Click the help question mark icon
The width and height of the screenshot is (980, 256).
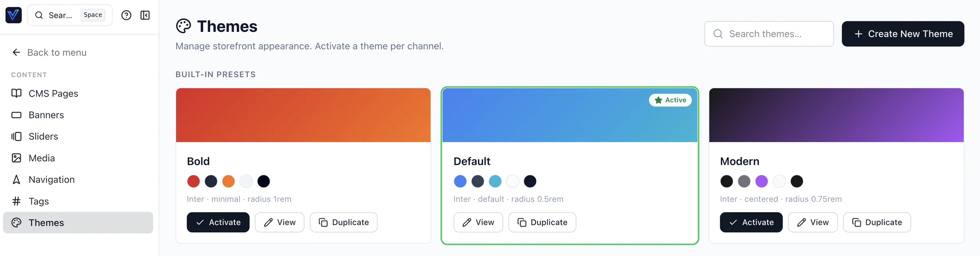[x=126, y=16]
